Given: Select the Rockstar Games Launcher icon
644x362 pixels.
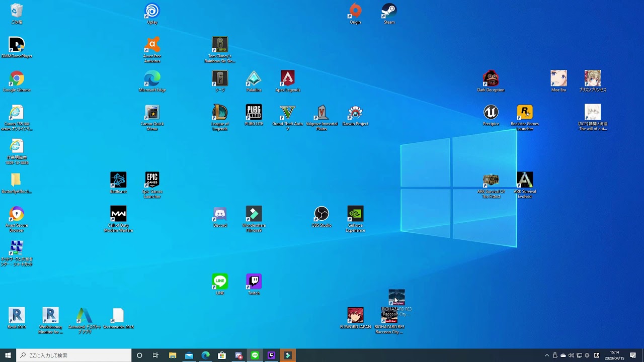Looking at the screenshot, I should [525, 118].
